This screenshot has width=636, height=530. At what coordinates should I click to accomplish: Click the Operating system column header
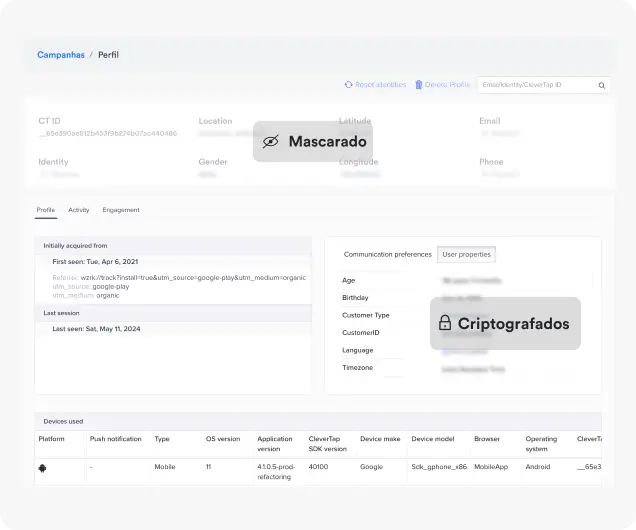[x=541, y=444]
